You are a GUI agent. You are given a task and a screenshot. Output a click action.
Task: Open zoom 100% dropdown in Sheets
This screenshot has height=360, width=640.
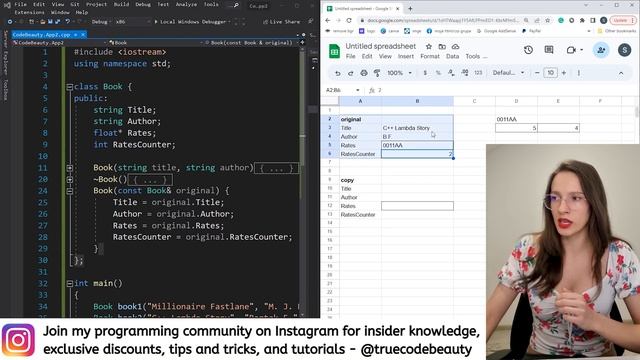click(x=400, y=73)
